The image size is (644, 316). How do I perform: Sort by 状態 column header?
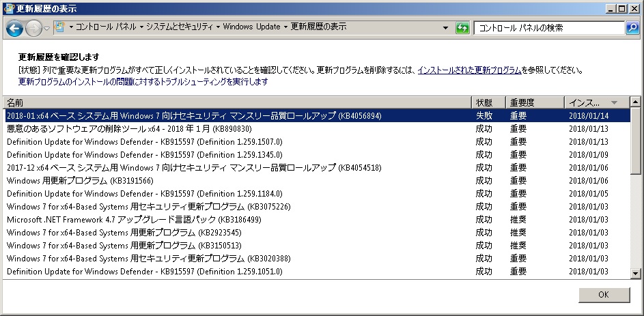pos(489,102)
